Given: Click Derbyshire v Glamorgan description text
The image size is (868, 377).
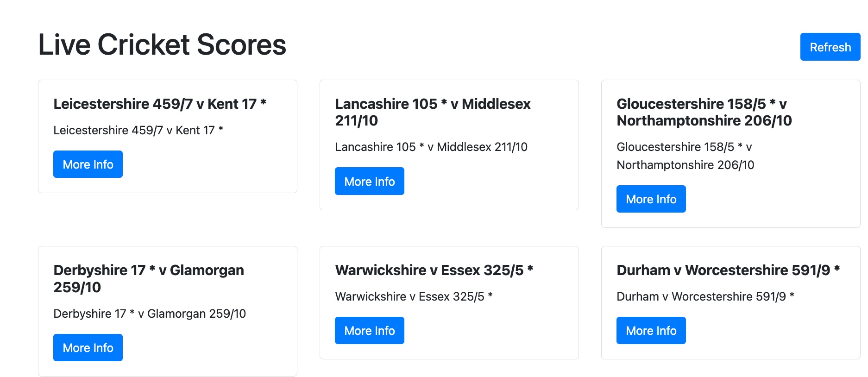Looking at the screenshot, I should pyautogui.click(x=150, y=314).
